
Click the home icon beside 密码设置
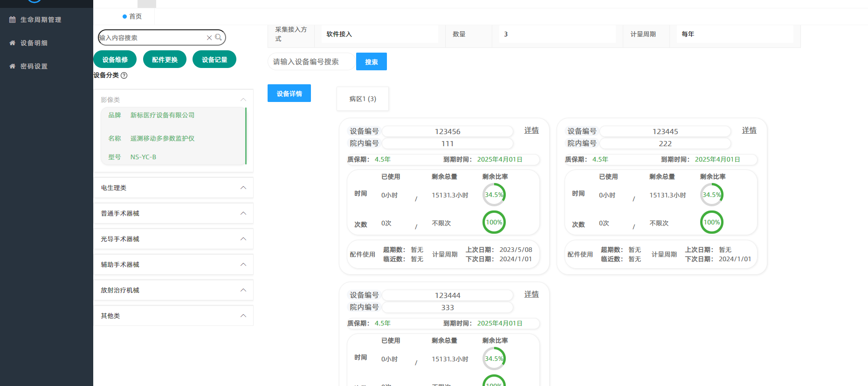coord(13,66)
